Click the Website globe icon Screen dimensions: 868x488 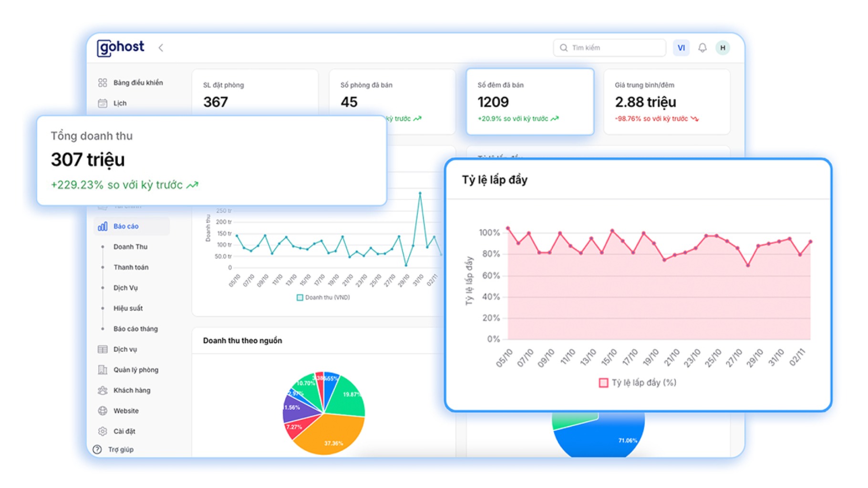coord(103,411)
